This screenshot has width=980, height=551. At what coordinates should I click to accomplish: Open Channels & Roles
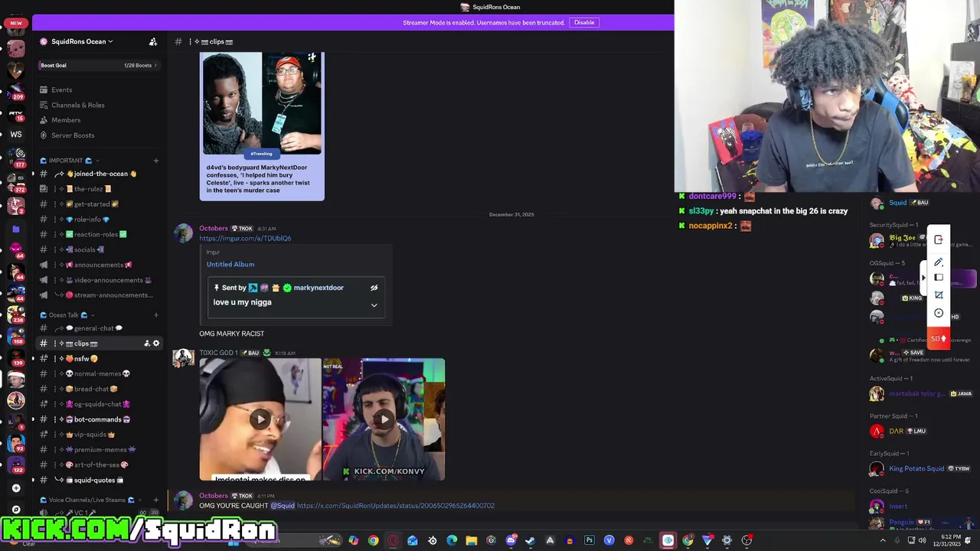click(77, 105)
